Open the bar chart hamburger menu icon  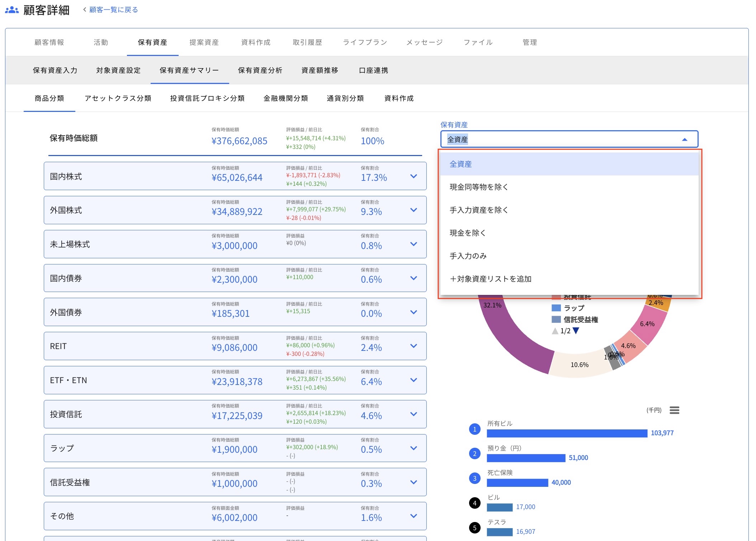(675, 410)
